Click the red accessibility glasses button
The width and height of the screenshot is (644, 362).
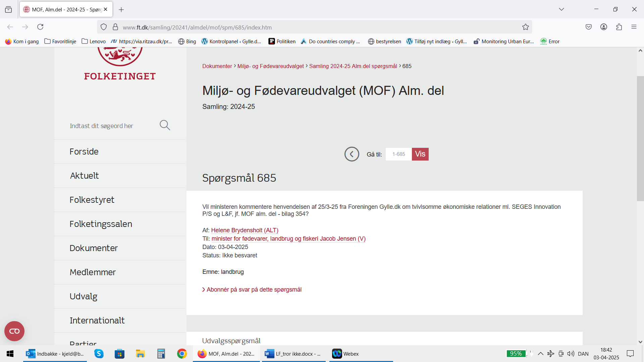14,331
